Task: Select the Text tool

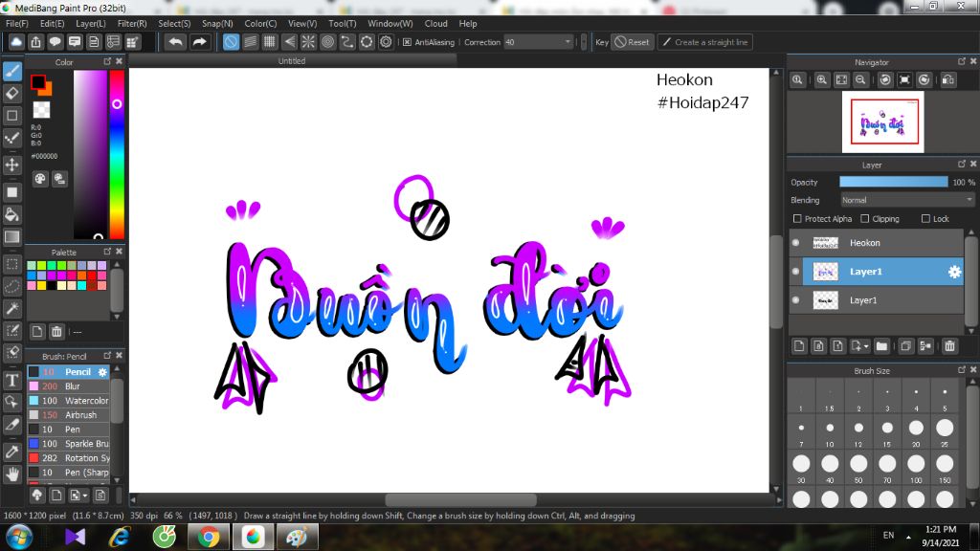Action: click(x=11, y=380)
